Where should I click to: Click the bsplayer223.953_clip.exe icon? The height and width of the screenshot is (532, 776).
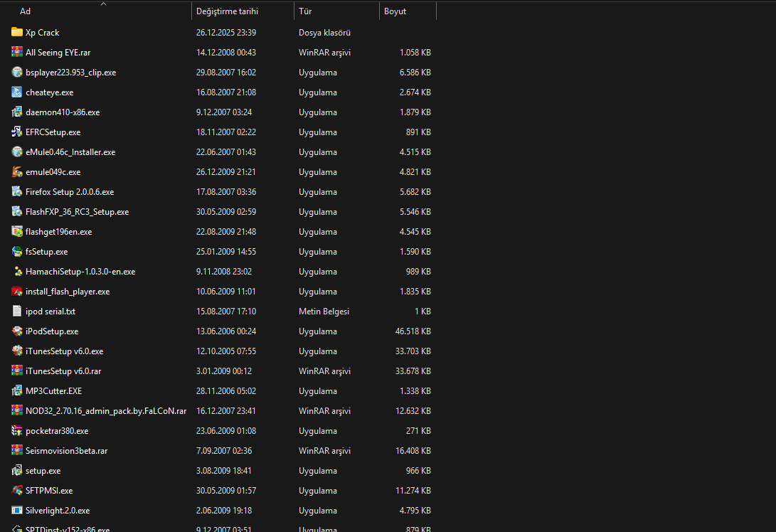pyautogui.click(x=17, y=73)
